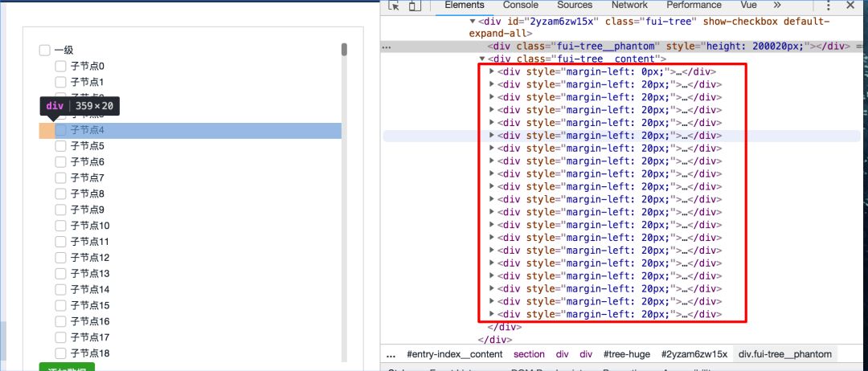Collapse the fui-tree div node
The height and width of the screenshot is (371, 868).
pyautogui.click(x=473, y=22)
